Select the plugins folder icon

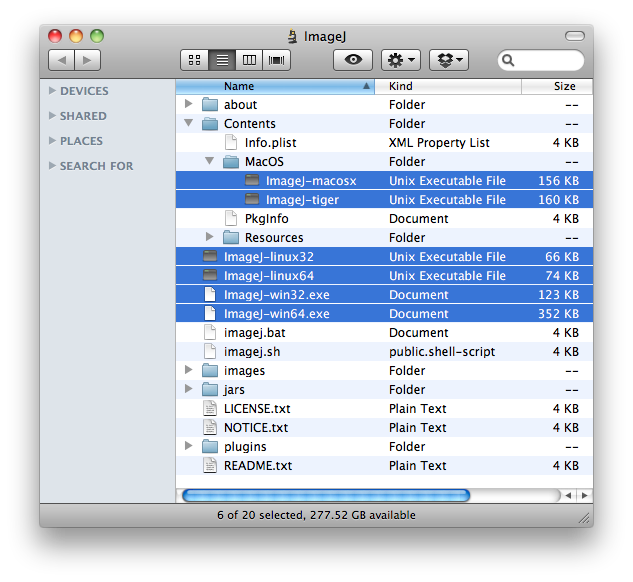point(210,446)
